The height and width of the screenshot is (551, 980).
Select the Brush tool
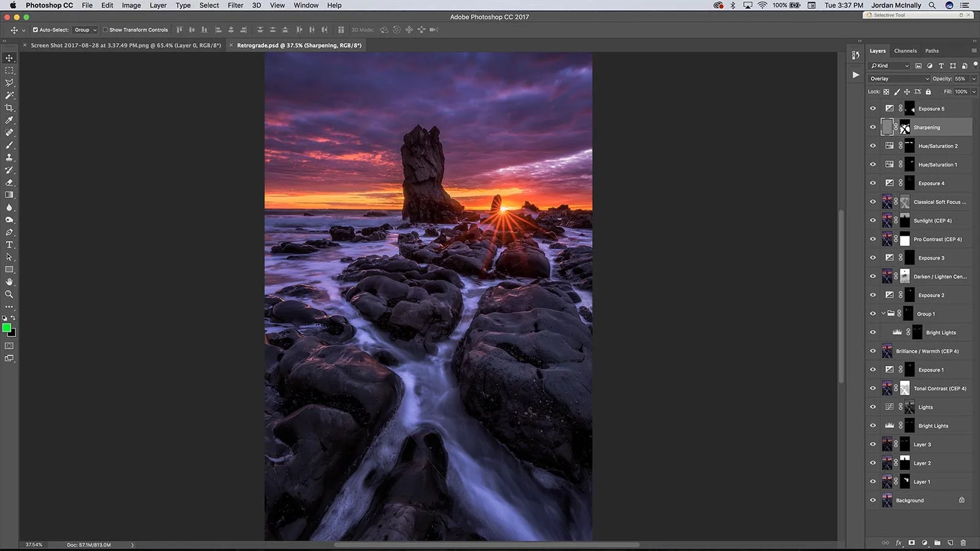9,145
